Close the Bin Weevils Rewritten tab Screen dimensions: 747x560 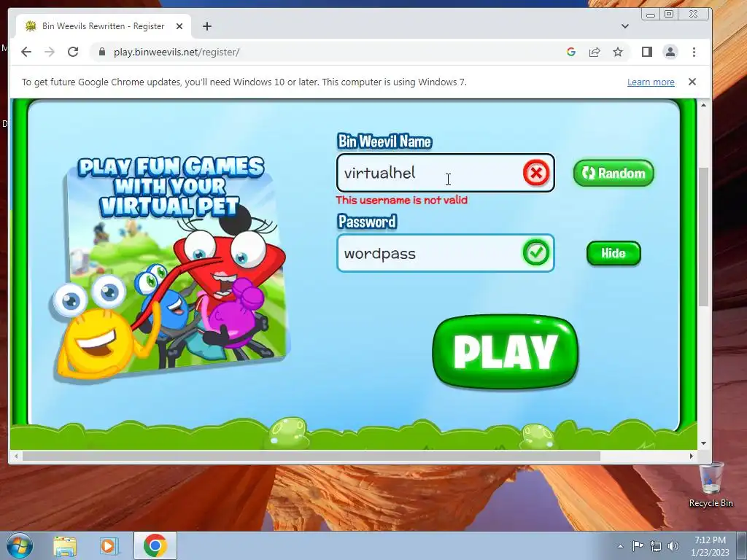pos(179,26)
